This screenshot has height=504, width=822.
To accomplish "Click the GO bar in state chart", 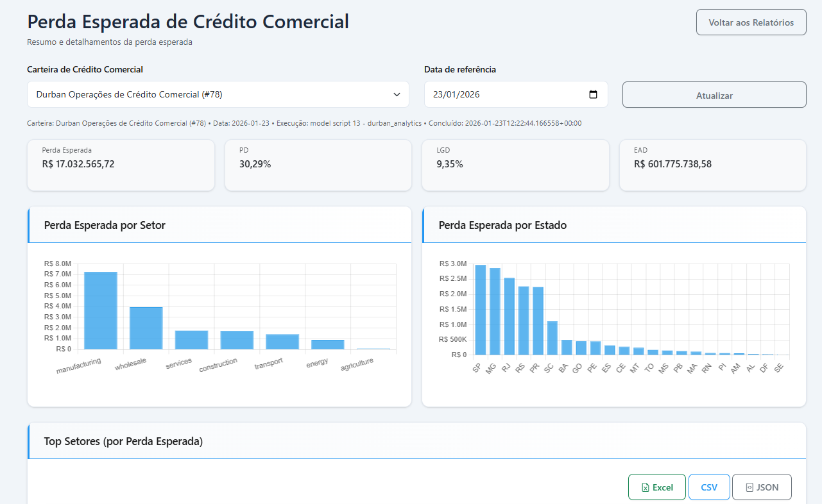I will pos(581,348).
